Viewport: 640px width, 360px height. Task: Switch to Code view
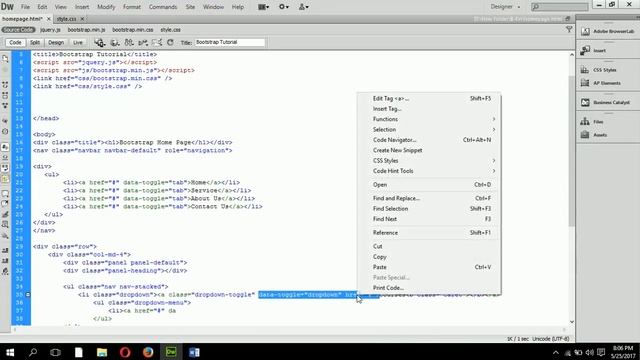pos(15,42)
